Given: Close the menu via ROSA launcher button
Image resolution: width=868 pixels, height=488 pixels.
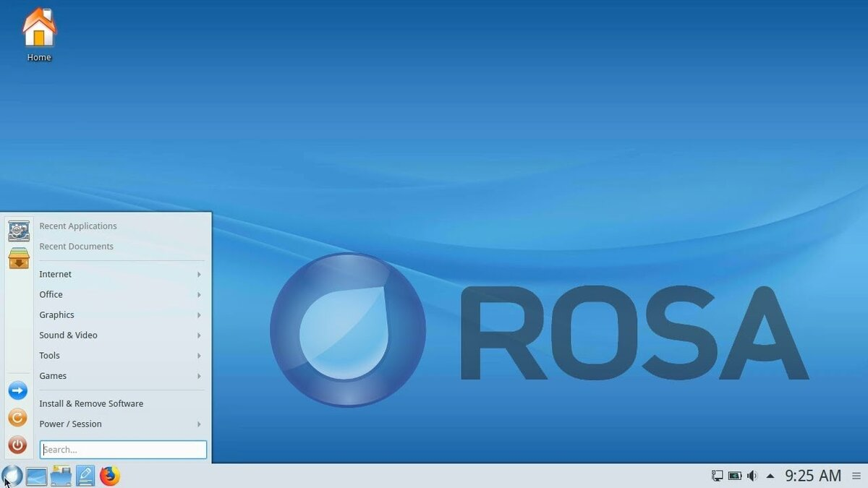Looking at the screenshot, I should pyautogui.click(x=12, y=476).
